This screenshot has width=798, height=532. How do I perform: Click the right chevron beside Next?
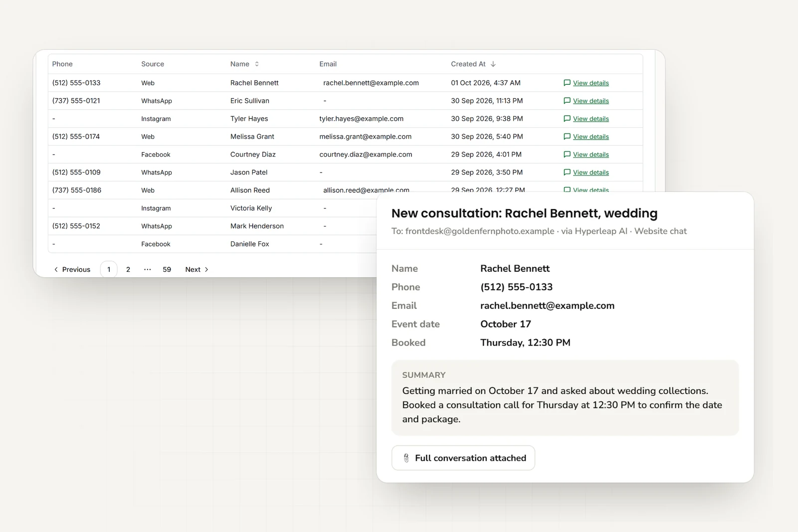(206, 269)
